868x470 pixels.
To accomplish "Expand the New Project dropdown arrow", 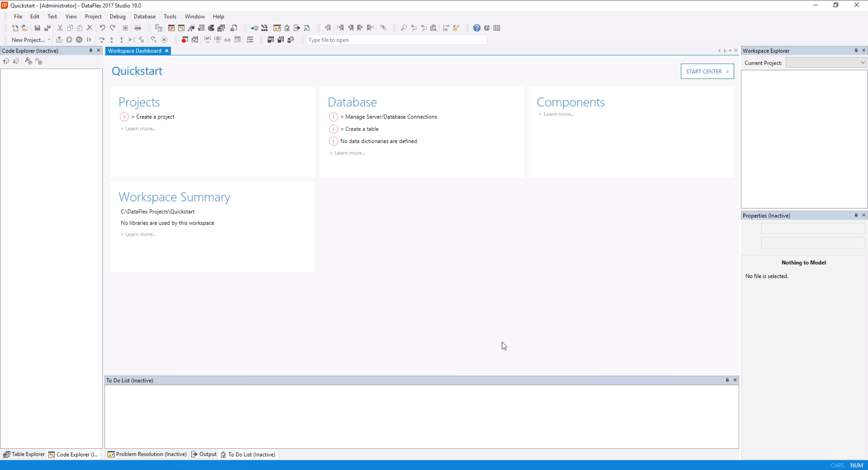I will 49,40.
